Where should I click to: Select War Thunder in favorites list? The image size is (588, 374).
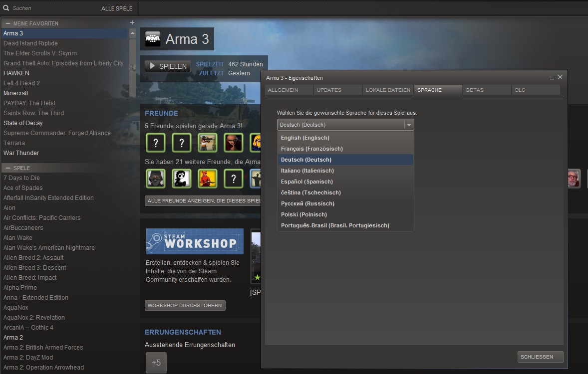(64, 153)
